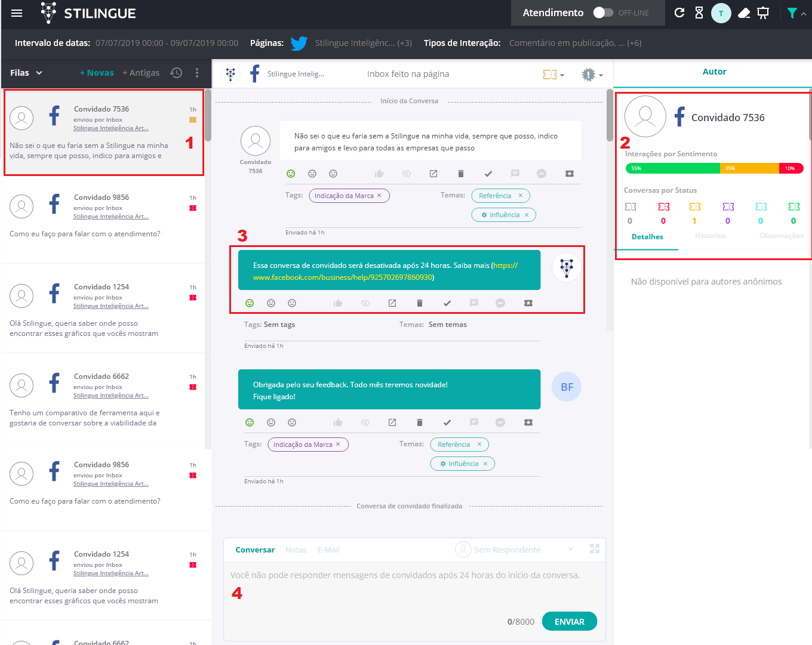812x645 pixels.
Task: Delete the Obrigada feedback message
Action: pyautogui.click(x=420, y=422)
